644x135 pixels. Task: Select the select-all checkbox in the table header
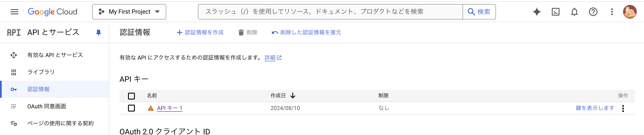pyautogui.click(x=131, y=96)
